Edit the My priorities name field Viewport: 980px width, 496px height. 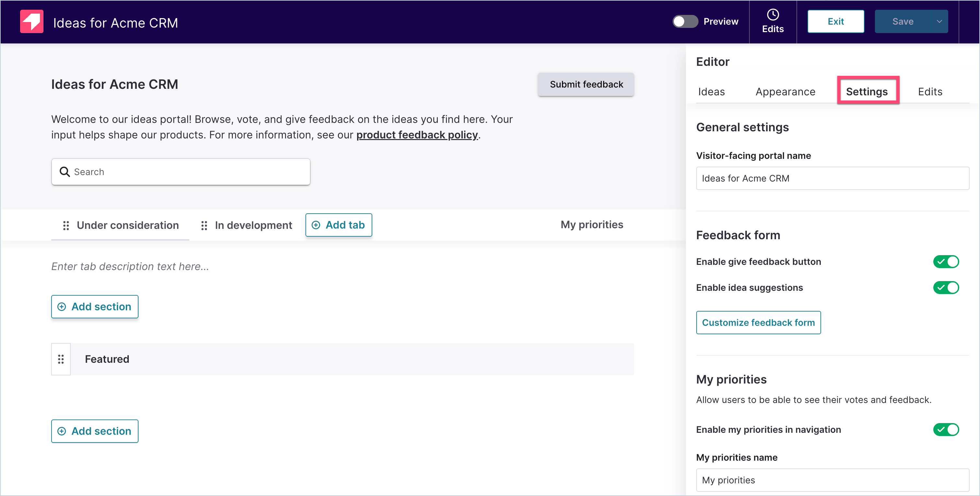(832, 480)
